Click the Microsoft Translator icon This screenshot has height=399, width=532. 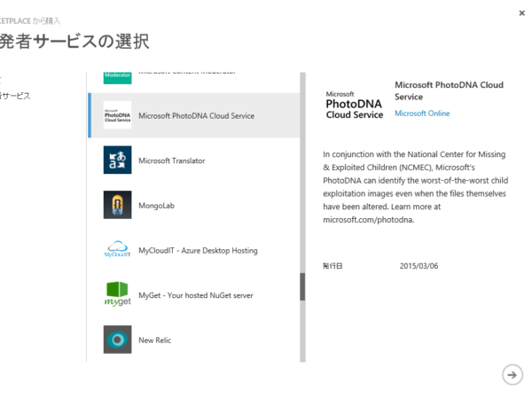[117, 160]
